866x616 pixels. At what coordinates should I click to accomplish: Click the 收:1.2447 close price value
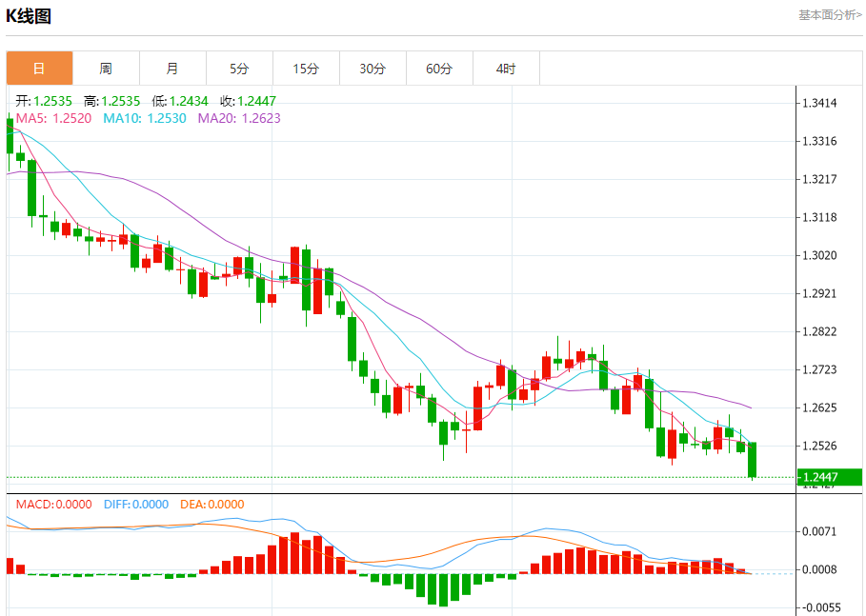(248, 101)
